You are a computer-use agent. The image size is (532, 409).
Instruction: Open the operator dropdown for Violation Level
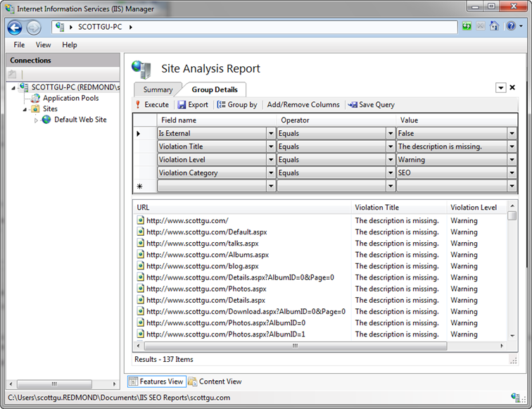391,160
